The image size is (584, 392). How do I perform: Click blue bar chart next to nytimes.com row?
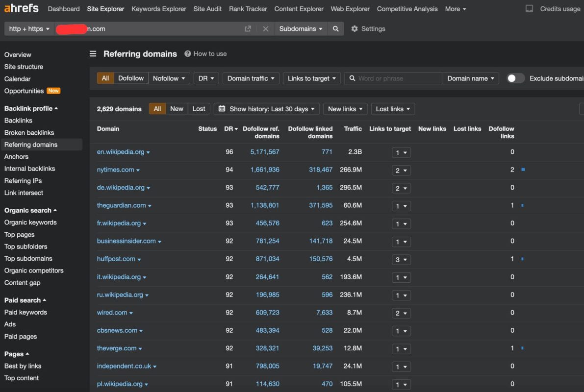tap(523, 170)
